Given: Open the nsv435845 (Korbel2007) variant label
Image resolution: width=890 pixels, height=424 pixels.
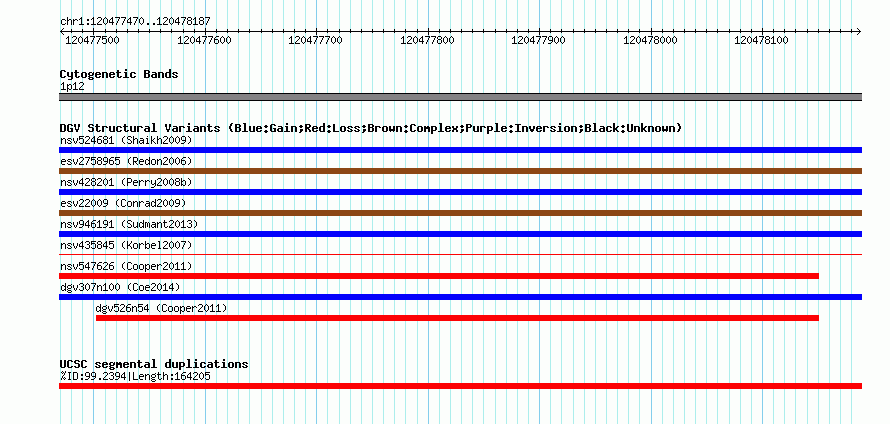Looking at the screenshot, I should [126, 245].
